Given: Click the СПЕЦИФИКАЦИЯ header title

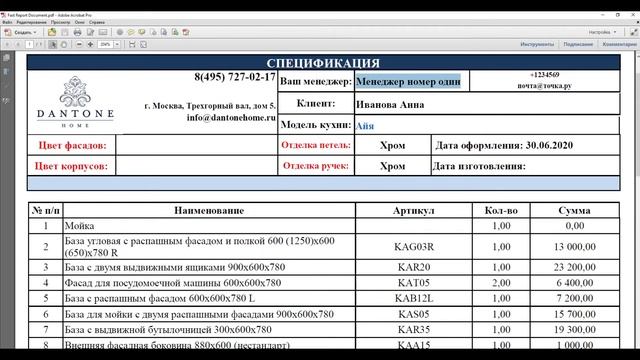Looking at the screenshot, I should pyautogui.click(x=323, y=63).
